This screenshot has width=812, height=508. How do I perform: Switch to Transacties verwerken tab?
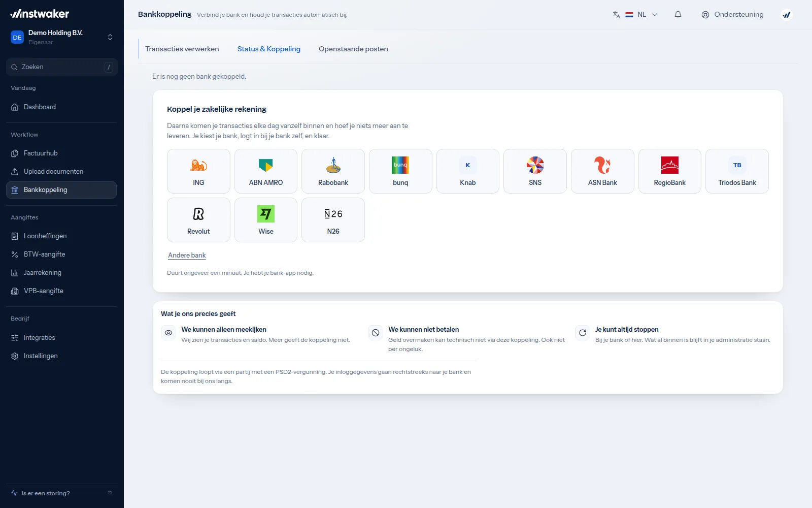[x=182, y=49]
